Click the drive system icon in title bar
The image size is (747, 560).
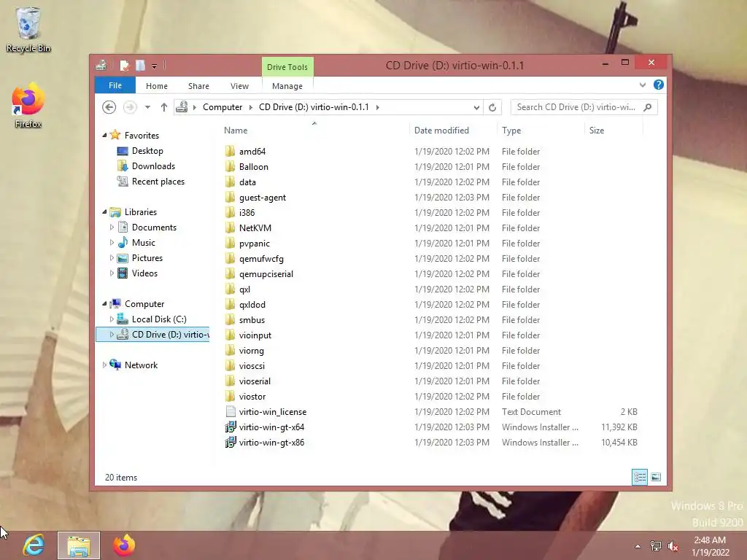tap(101, 66)
